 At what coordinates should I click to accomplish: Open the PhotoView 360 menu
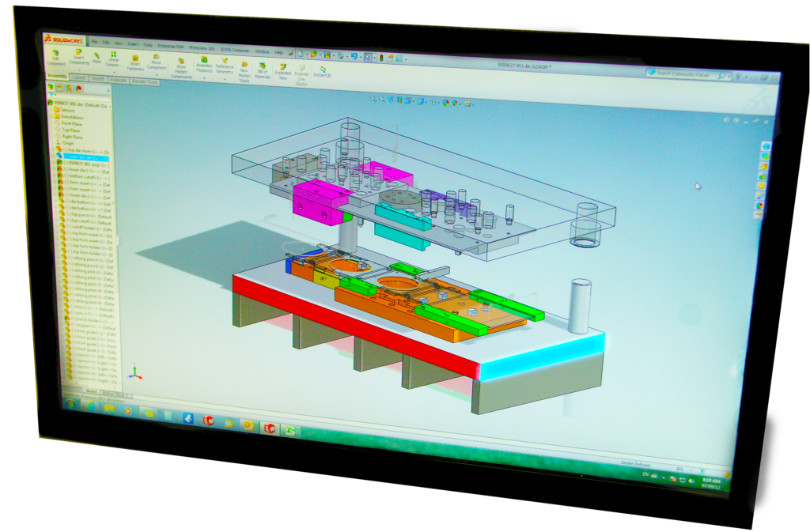202,48
